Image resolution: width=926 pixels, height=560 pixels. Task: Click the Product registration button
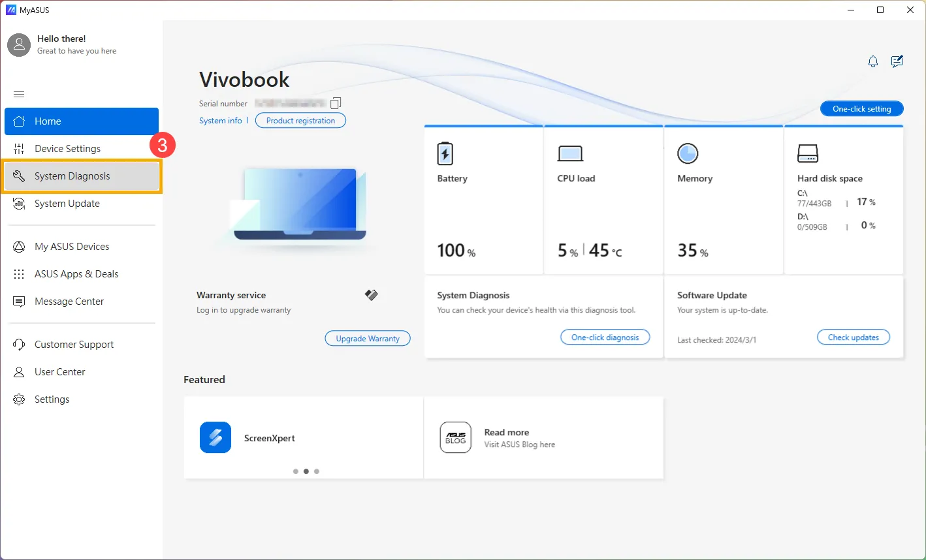[x=300, y=121]
